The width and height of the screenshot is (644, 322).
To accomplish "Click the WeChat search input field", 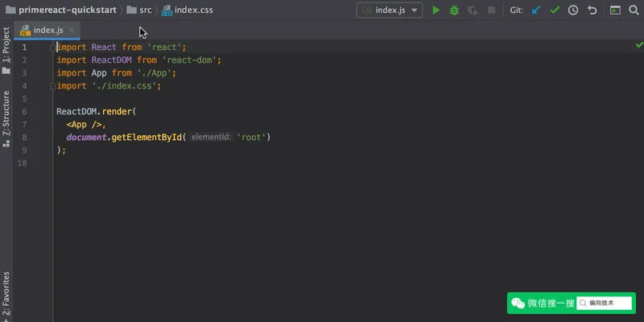I will click(605, 303).
